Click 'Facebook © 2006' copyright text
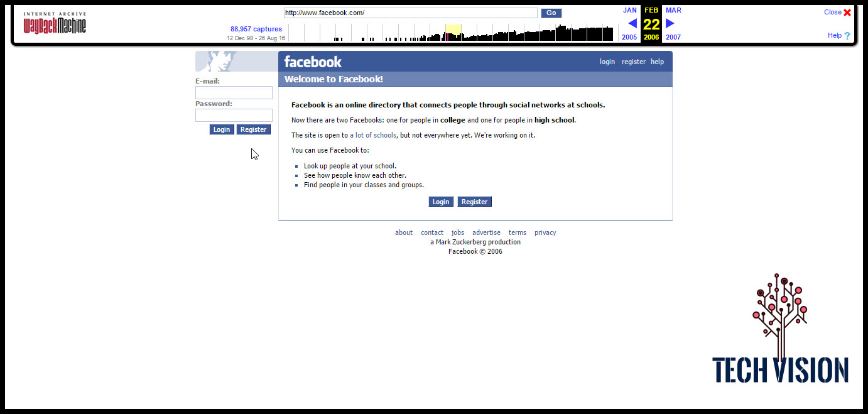Screen dimensions: 868x414 click(475, 251)
